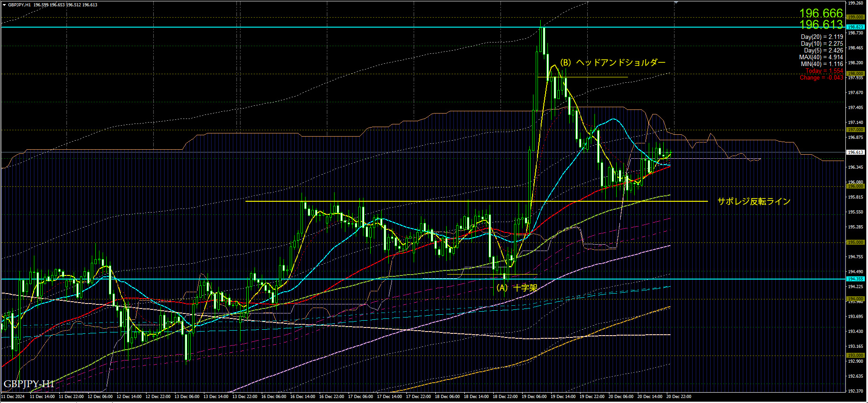Image resolution: width=868 pixels, height=403 pixels.
Task: Click the cyan 194.355 price tag
Action: tap(855, 279)
